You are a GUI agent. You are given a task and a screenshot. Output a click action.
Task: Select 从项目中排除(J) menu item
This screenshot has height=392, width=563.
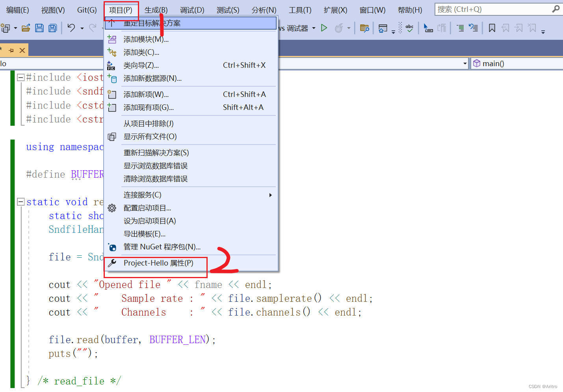tap(191, 124)
